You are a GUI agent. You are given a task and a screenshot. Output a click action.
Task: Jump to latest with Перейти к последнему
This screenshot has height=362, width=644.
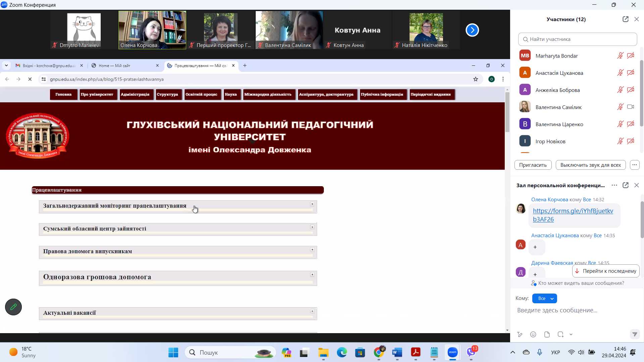[606, 271]
